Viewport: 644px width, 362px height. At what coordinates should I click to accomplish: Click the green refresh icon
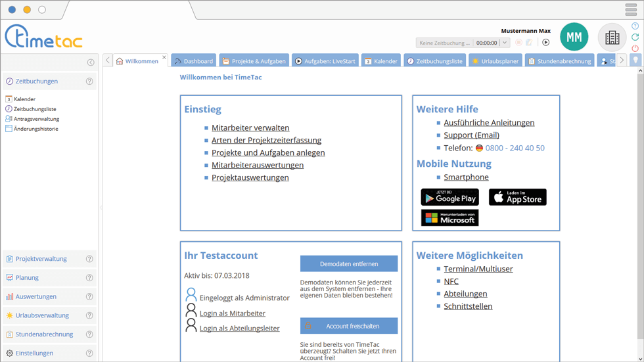(x=635, y=37)
